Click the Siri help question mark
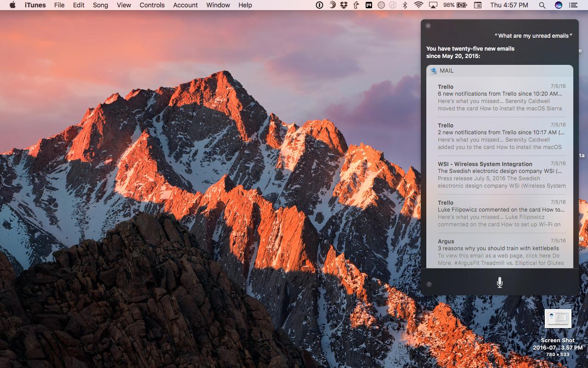Viewport: 588px width, 368px height. 429,284
